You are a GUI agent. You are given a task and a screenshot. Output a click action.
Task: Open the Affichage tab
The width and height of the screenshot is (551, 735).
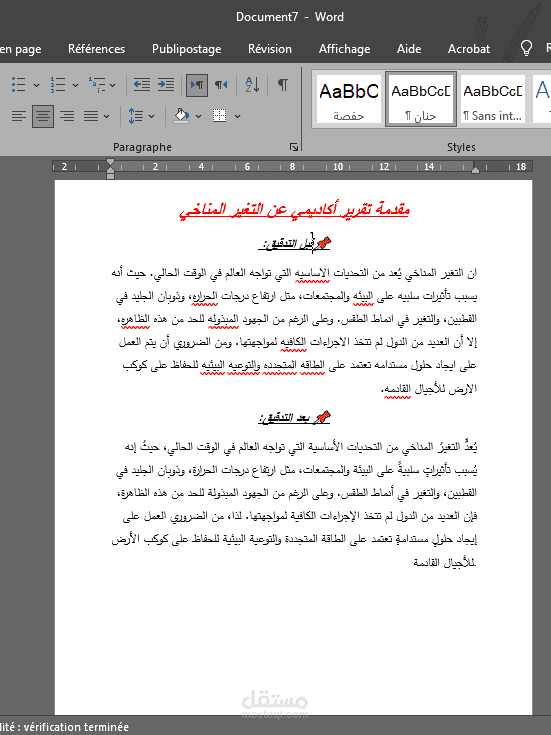tap(345, 49)
